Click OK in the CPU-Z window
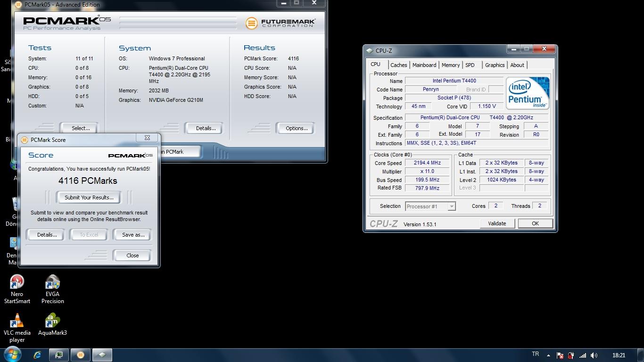Image resolution: width=644 pixels, height=362 pixels. (535, 223)
